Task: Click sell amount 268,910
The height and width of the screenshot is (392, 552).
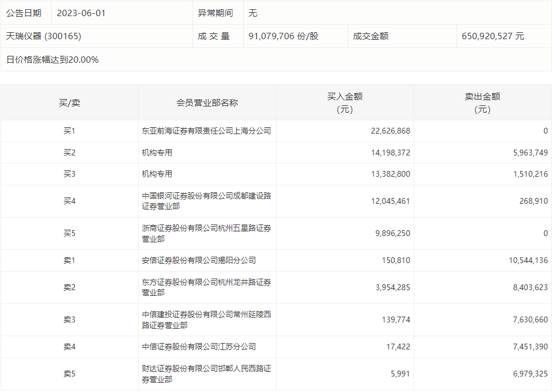Action: (x=534, y=201)
